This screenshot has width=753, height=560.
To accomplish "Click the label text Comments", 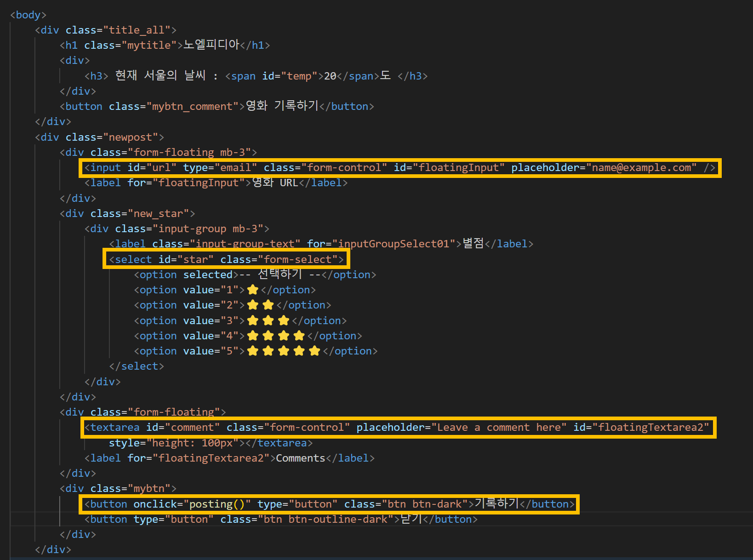I will [301, 458].
